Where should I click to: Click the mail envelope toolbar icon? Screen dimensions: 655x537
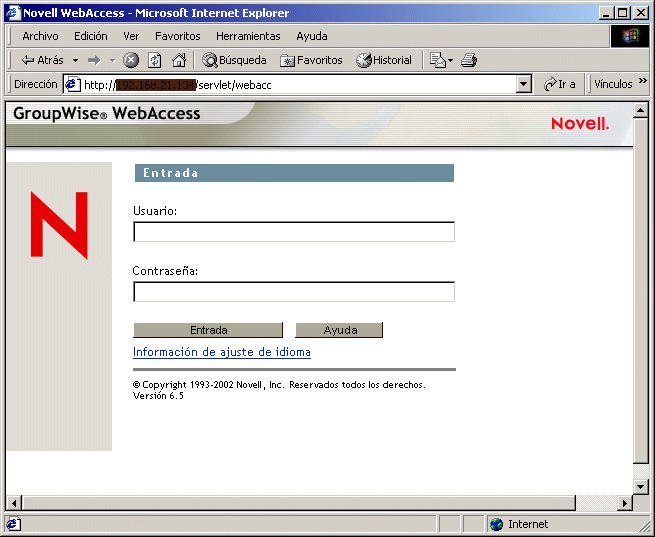[437, 60]
